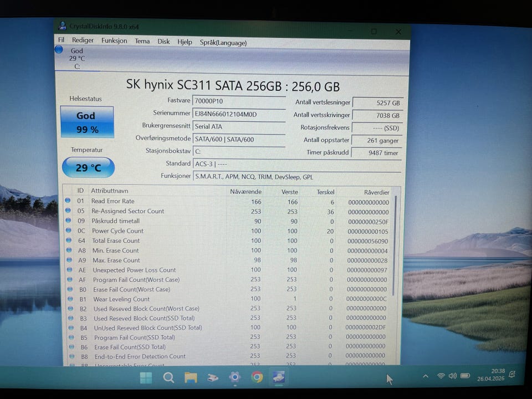
Task: Click status dot for UnUsed Reseved Block Count(SSD Total)
Action: point(71,328)
